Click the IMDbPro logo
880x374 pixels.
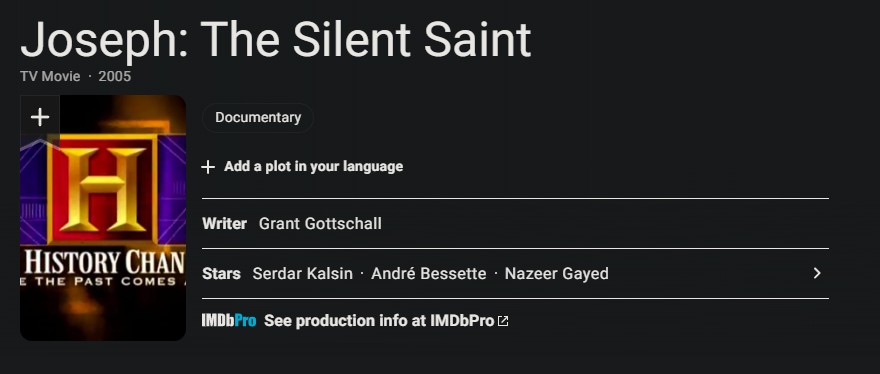pyautogui.click(x=229, y=321)
